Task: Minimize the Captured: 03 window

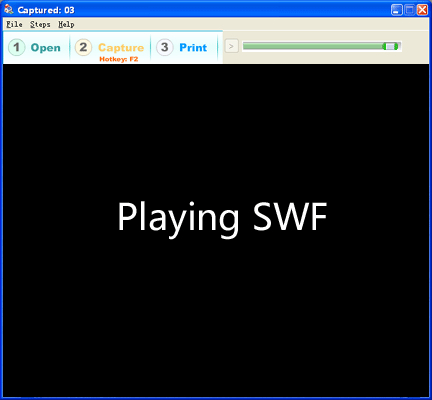Action: pyautogui.click(x=396, y=10)
